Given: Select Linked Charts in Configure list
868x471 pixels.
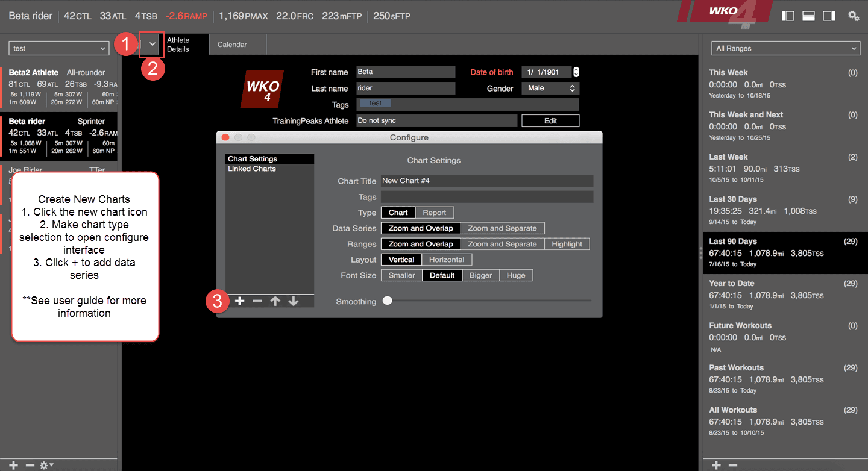Looking at the screenshot, I should point(270,169).
